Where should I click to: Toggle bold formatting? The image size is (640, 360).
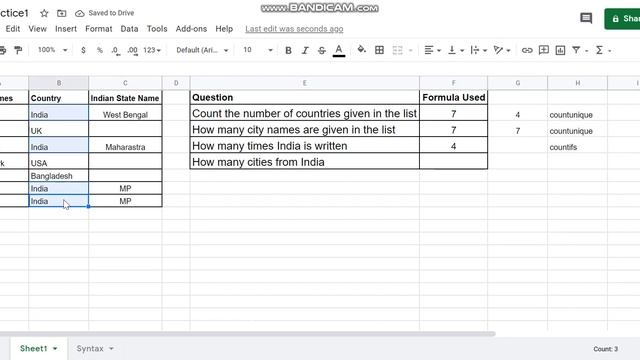[x=288, y=50]
